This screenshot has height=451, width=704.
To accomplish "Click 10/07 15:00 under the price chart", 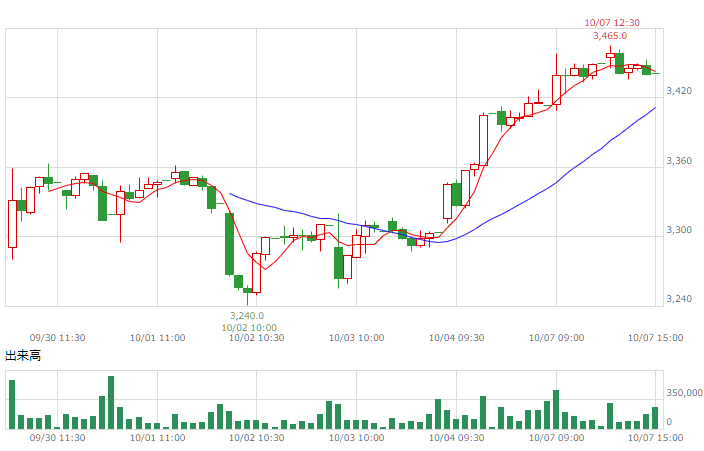I will 656,338.
